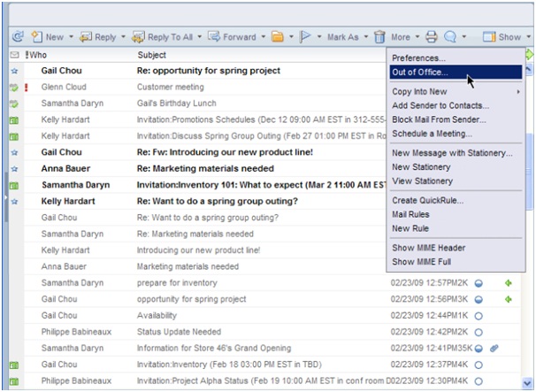The image size is (536, 392).
Task: Open the Mark As dropdown arrow
Action: pos(366,36)
